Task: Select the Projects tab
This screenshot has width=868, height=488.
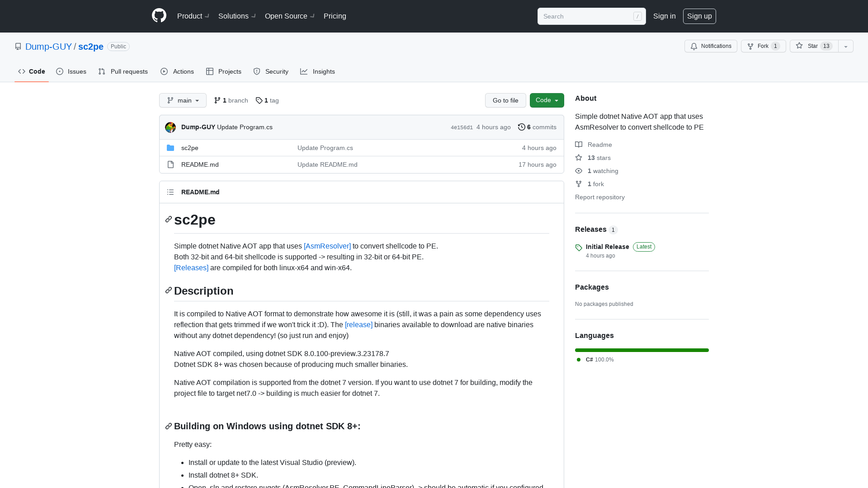Action: pyautogui.click(x=224, y=71)
